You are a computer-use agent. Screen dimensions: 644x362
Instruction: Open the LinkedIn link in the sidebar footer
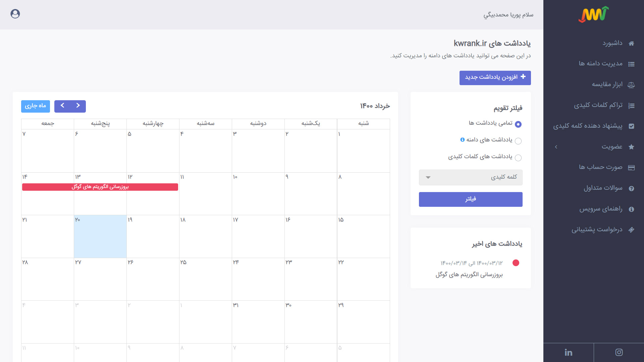[568, 352]
